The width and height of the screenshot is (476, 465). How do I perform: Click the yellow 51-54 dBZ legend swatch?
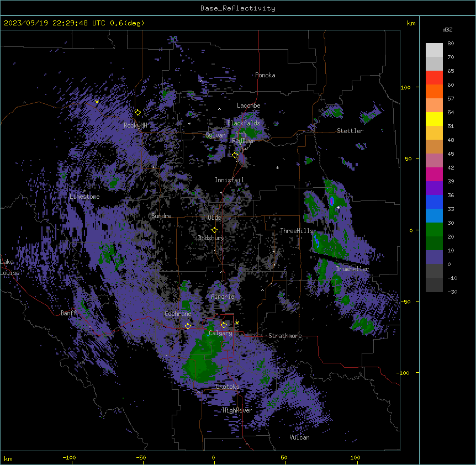click(434, 119)
